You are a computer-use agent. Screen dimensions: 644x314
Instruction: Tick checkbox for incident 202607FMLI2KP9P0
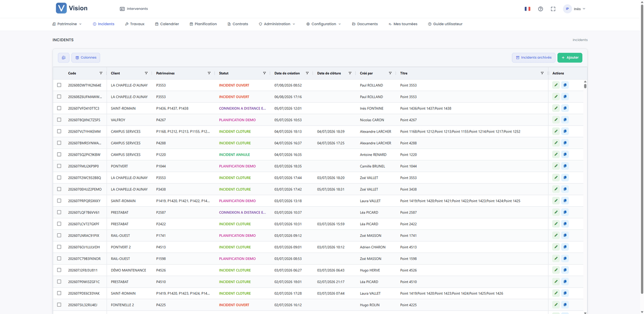click(x=59, y=166)
